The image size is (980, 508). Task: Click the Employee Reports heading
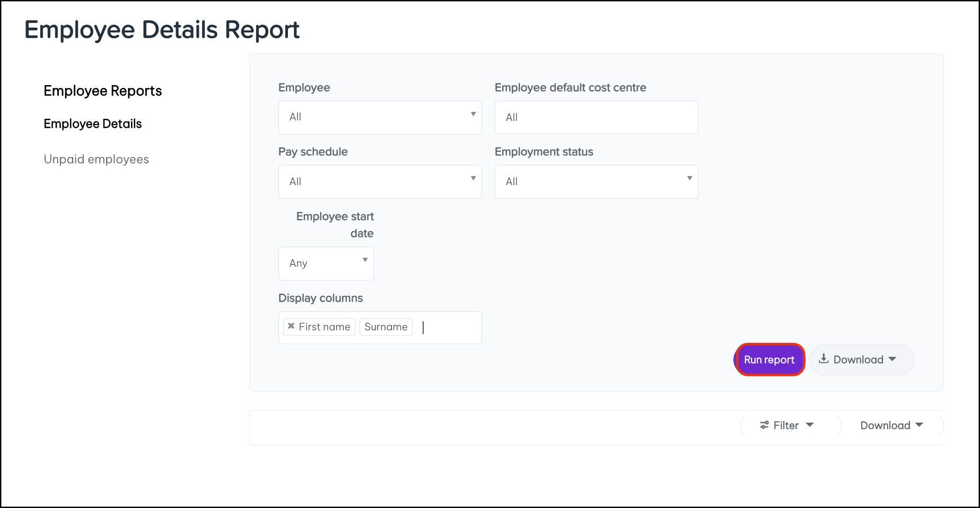102,91
